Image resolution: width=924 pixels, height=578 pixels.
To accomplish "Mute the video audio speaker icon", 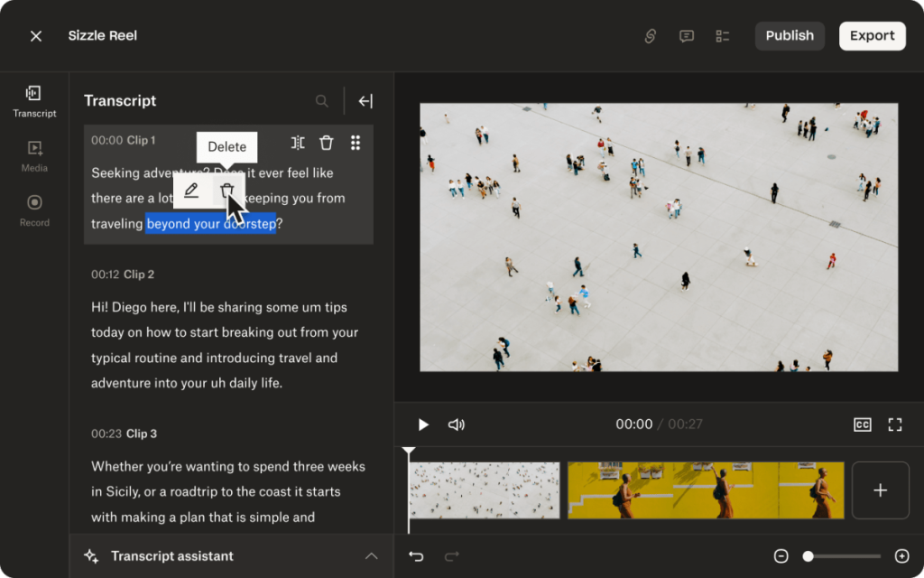I will 457,424.
